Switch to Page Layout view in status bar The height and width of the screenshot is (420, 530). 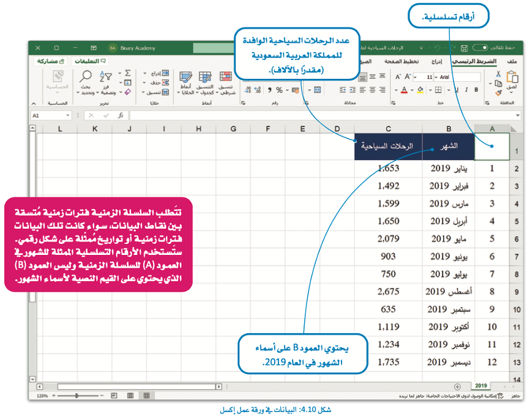[130, 396]
